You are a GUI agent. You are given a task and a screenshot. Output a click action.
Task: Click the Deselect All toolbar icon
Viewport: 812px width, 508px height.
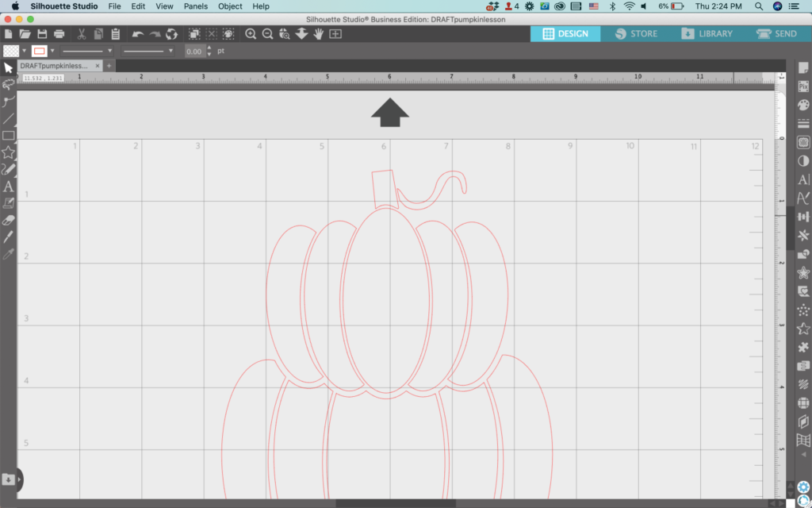click(x=211, y=34)
